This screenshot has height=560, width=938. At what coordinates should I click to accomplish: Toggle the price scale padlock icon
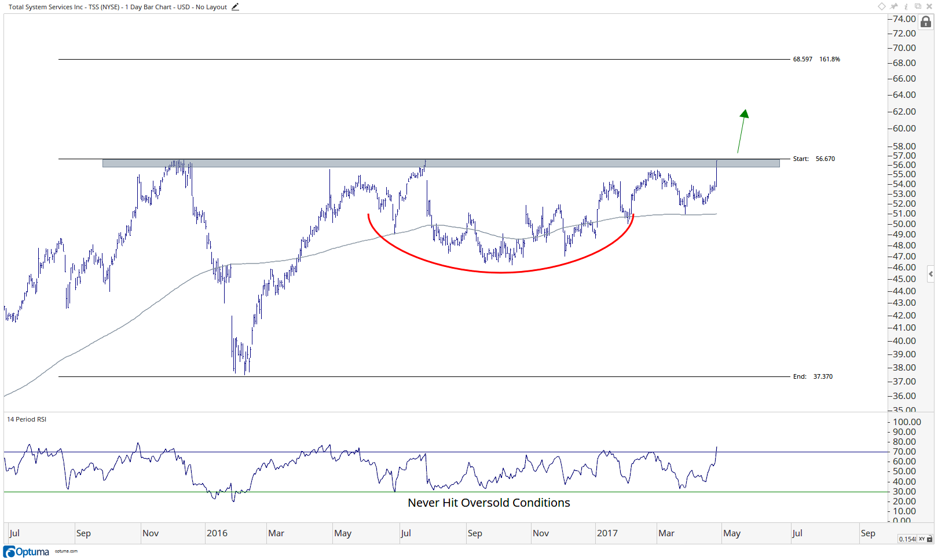[x=926, y=22]
